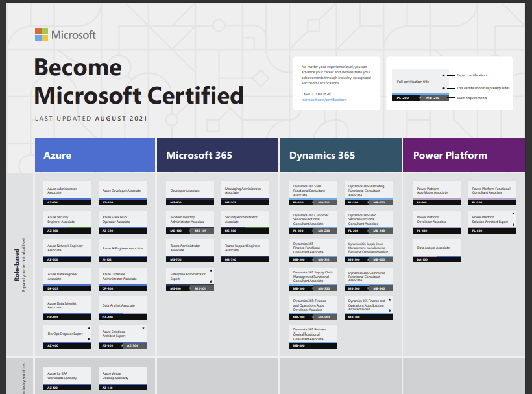
Task: Select the Power Platform column header
Action: 464,155
